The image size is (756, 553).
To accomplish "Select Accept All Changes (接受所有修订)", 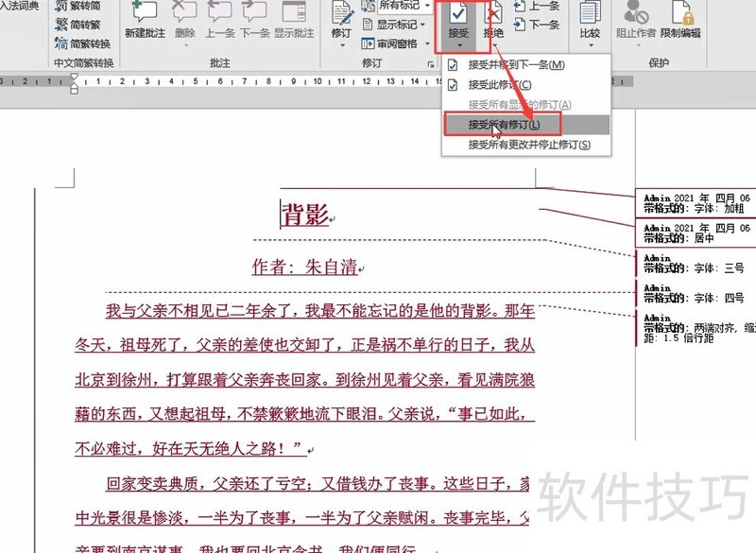I will coord(504,124).
